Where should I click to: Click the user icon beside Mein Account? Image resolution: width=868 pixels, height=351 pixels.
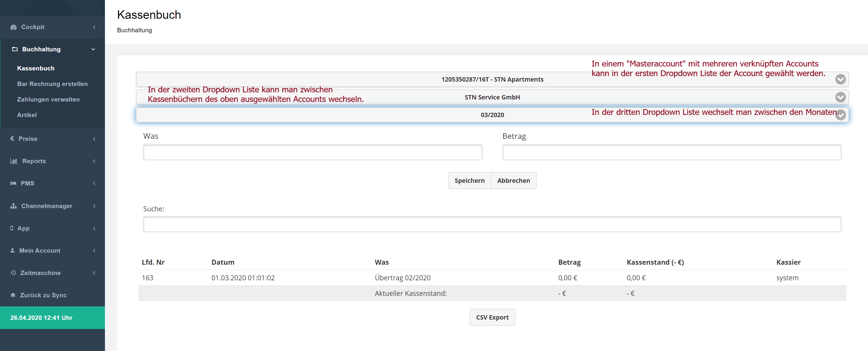tap(12, 250)
